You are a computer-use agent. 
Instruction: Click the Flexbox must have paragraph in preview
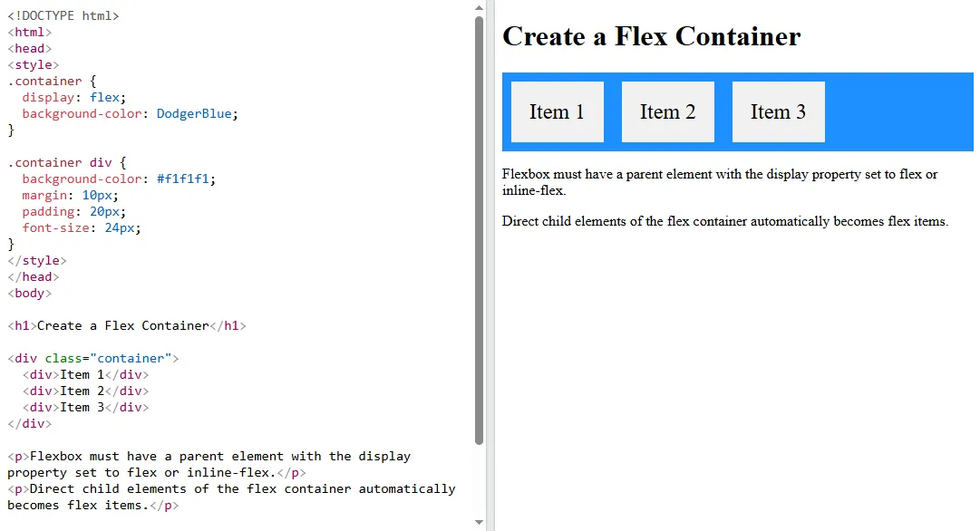pyautogui.click(x=720, y=182)
